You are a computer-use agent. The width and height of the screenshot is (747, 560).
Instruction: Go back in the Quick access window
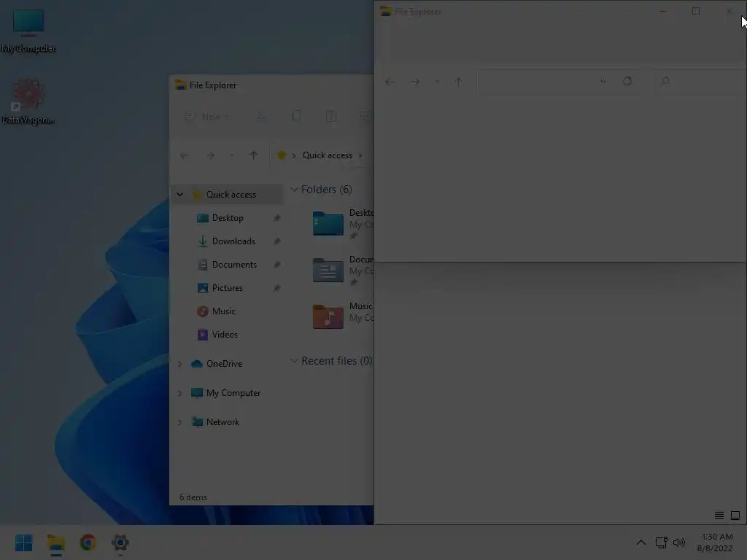click(184, 156)
